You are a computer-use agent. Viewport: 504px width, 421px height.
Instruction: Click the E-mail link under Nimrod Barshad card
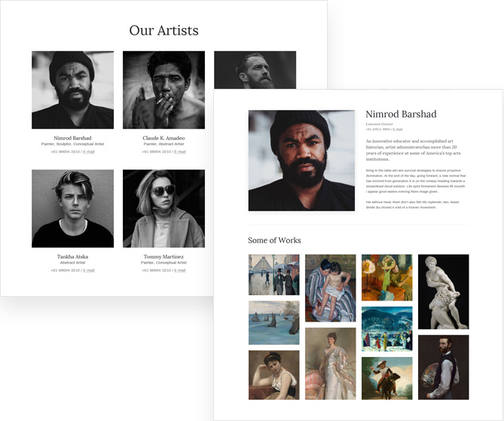coord(89,152)
